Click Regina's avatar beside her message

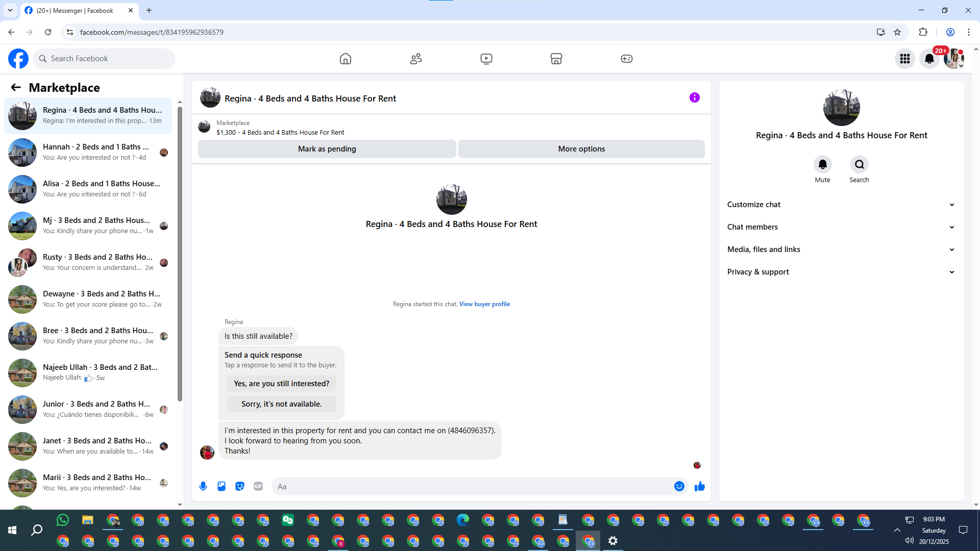pyautogui.click(x=207, y=453)
